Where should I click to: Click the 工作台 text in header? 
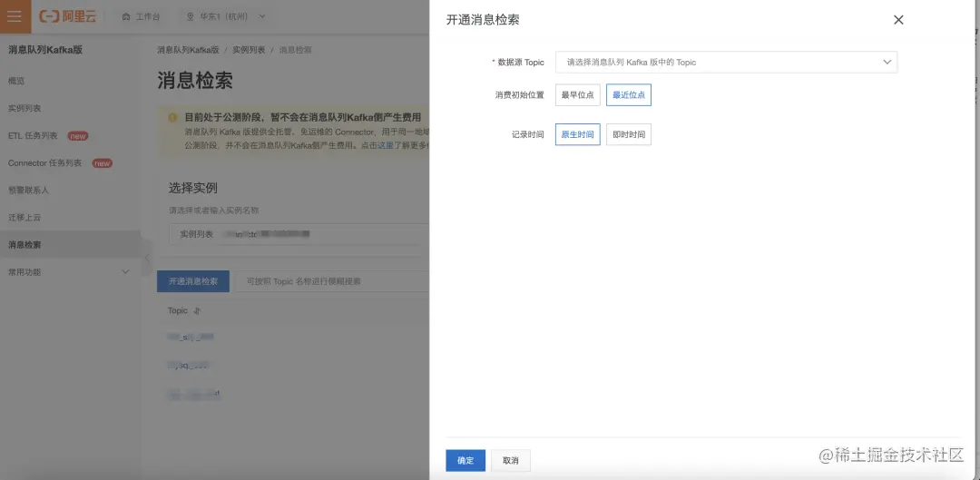tap(148, 17)
